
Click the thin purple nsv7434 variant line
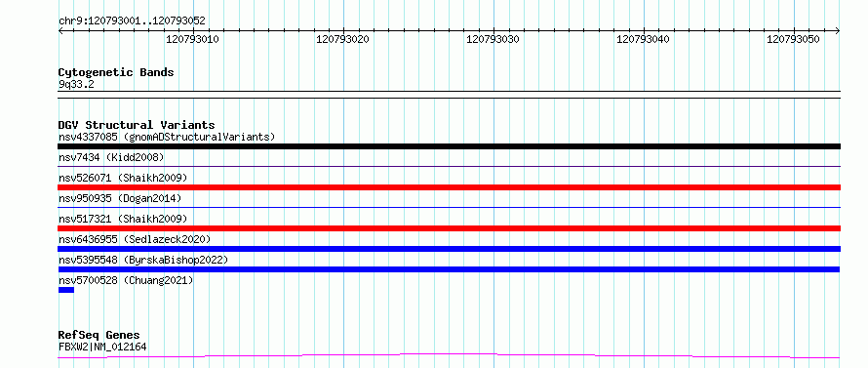pyautogui.click(x=449, y=166)
